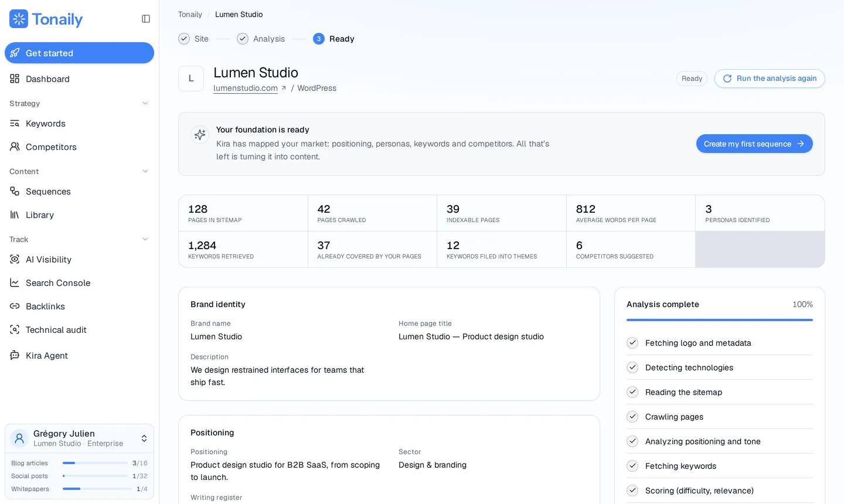
Task: Click the Lumen Studio L logo thumbnail
Action: tap(191, 79)
